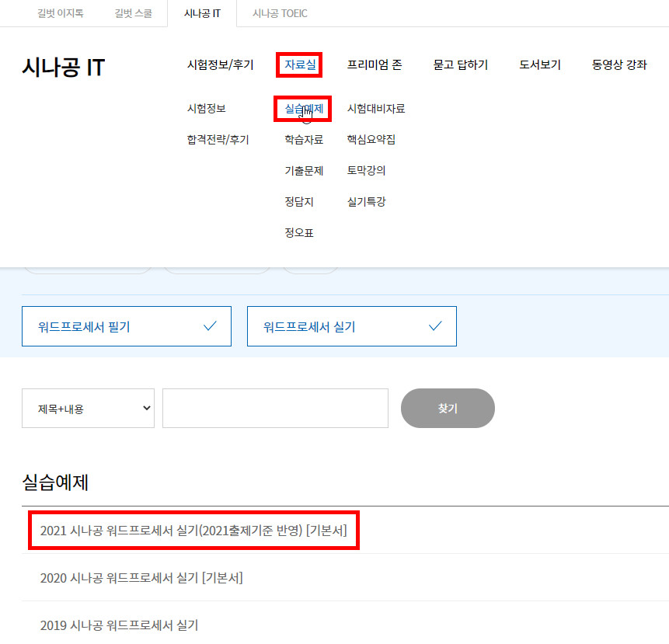Go to 묻고 답하기 menu

(x=460, y=64)
